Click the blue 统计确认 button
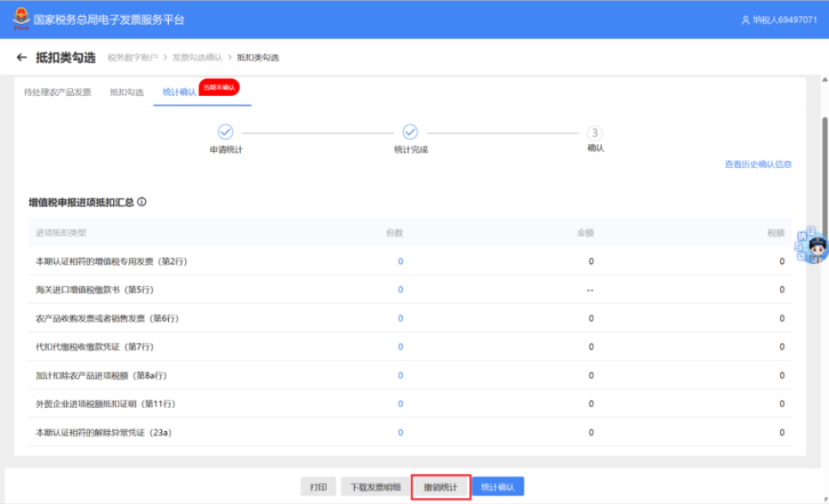This screenshot has height=504, width=829. (498, 486)
